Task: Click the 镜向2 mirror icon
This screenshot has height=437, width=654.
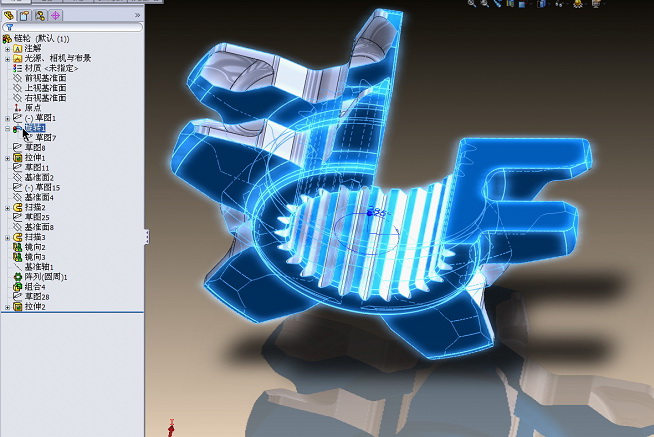Action: 18,247
